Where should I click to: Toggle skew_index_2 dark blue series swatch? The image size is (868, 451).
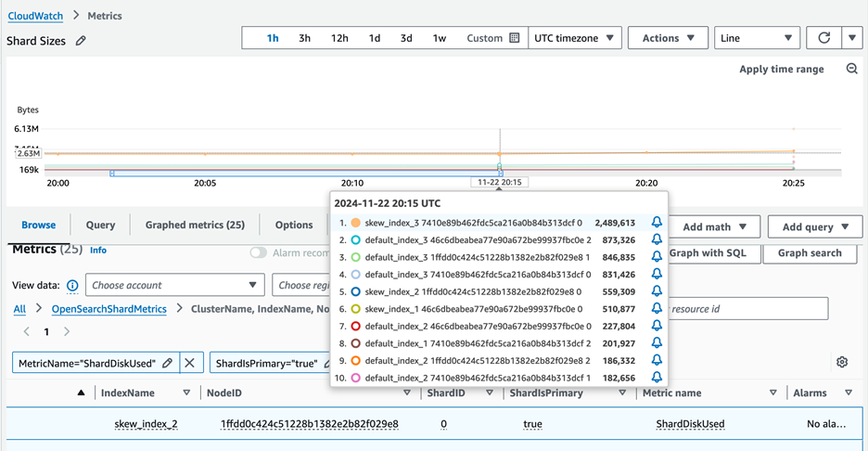(x=355, y=291)
